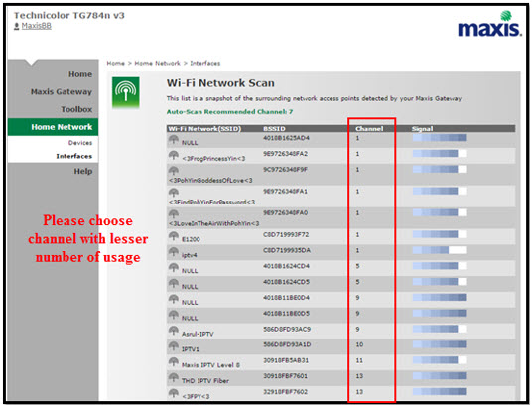Select BSSID 30918FBF7601
Screen dimensions: 532x407
point(285,376)
